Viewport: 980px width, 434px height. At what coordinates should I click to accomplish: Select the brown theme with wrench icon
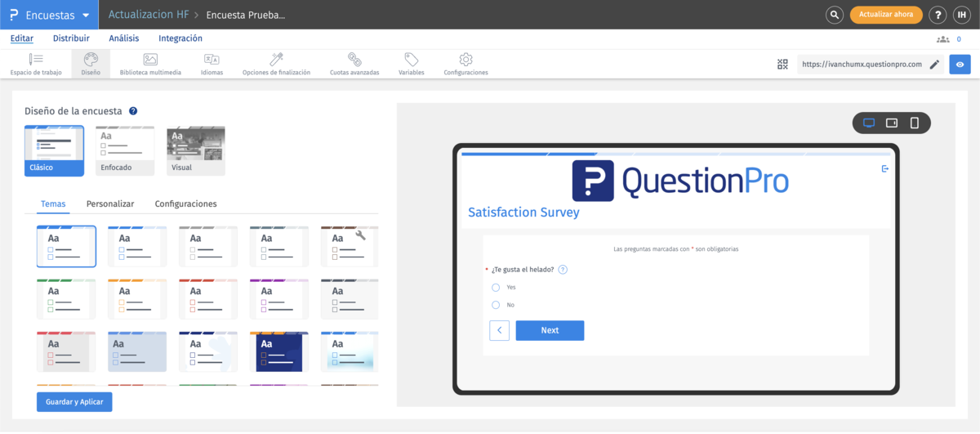[x=350, y=246]
